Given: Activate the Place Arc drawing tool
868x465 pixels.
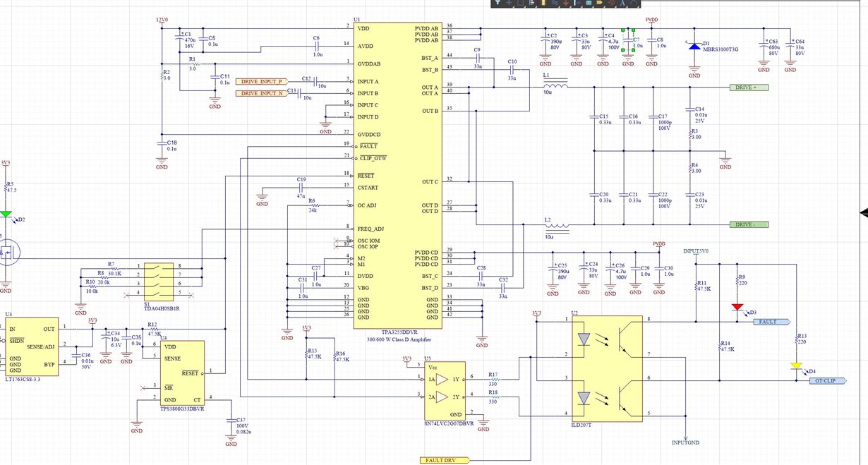Looking at the screenshot, I should (x=634, y=3).
